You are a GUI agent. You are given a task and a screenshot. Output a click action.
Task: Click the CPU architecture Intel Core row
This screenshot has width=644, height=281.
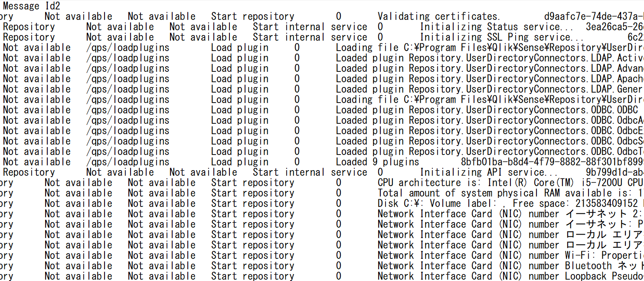pyautogui.click(x=477, y=182)
